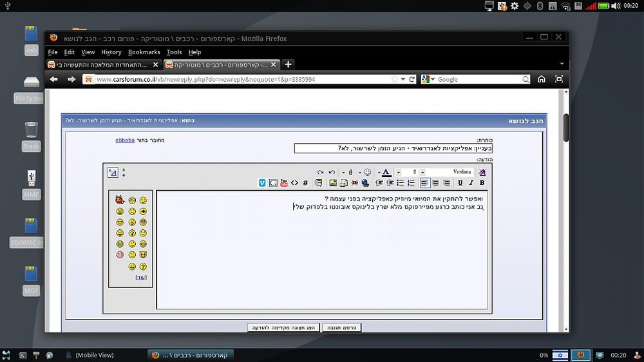This screenshot has width=644, height=362.
Task: Click the Google tag icon in editor toolbar
Action: [273, 183]
